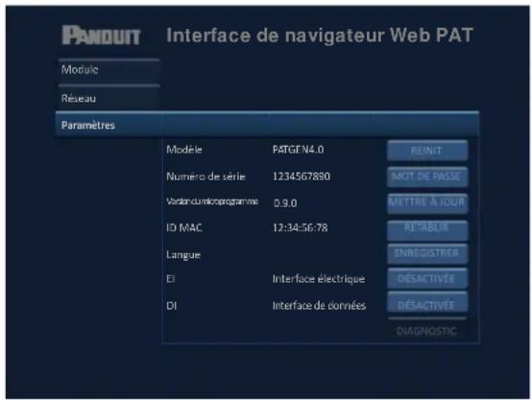Open the Réseau menu section
Viewport: 532px width, 400px height.
coord(109,98)
